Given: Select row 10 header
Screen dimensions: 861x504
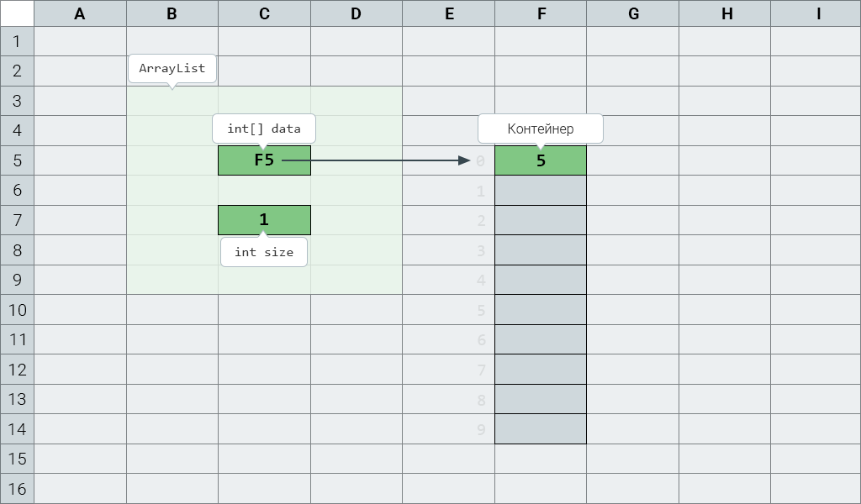Looking at the screenshot, I should click(17, 310).
